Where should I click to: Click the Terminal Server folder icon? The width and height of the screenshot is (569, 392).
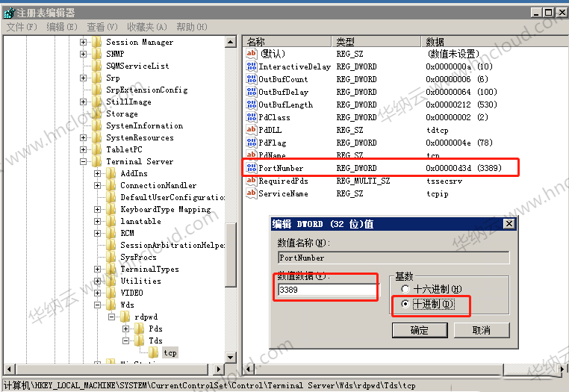(97, 161)
